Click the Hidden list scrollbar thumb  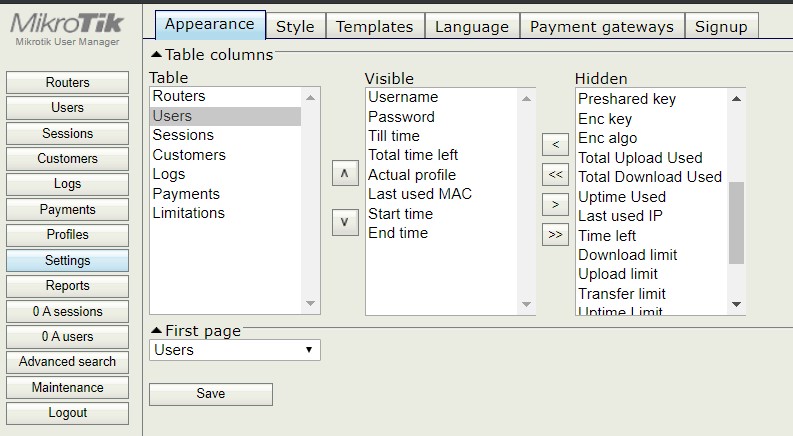pyautogui.click(x=736, y=222)
